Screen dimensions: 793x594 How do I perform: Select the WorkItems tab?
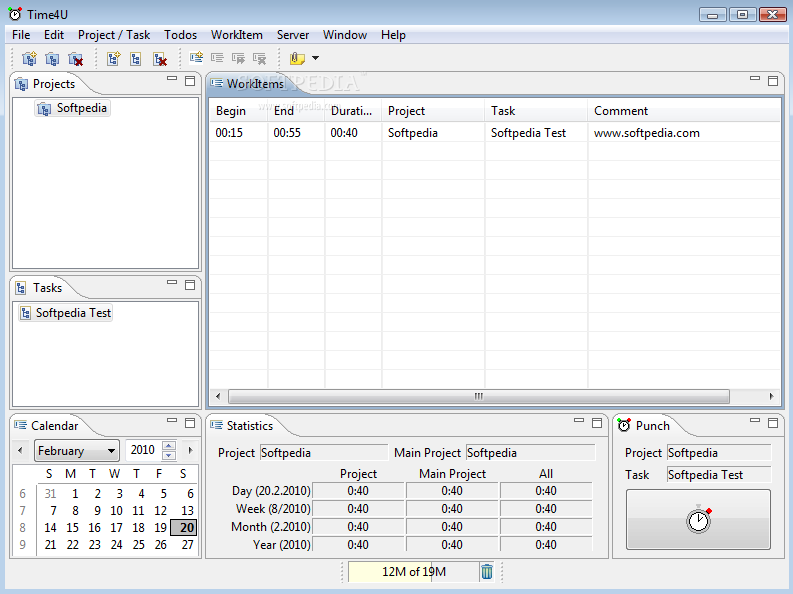248,84
